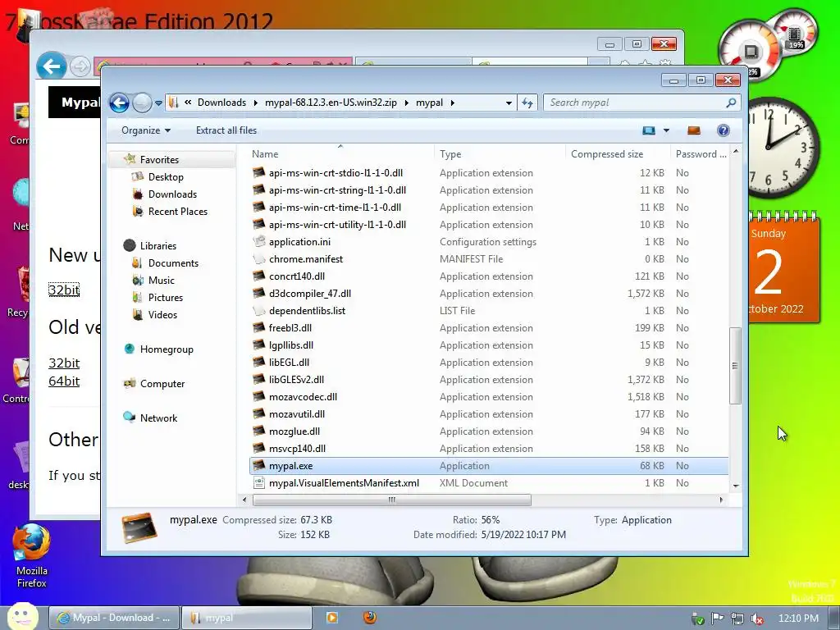Refresh the folder view with the refresh icon
840x630 pixels.
[527, 103]
